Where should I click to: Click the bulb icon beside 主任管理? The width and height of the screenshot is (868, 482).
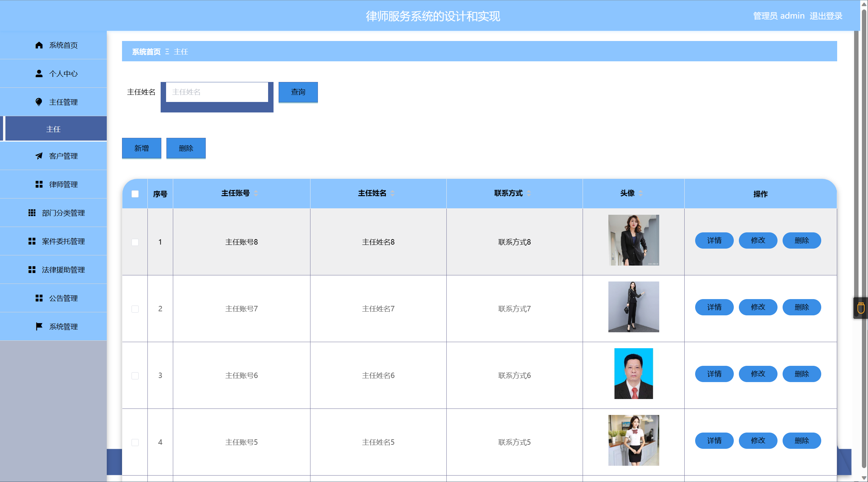[39, 102]
